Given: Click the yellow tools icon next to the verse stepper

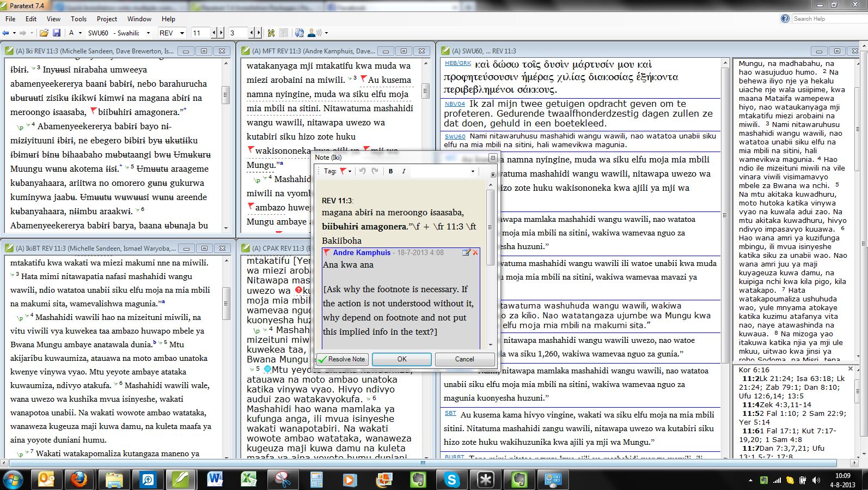Looking at the screenshot, I should point(271,33).
